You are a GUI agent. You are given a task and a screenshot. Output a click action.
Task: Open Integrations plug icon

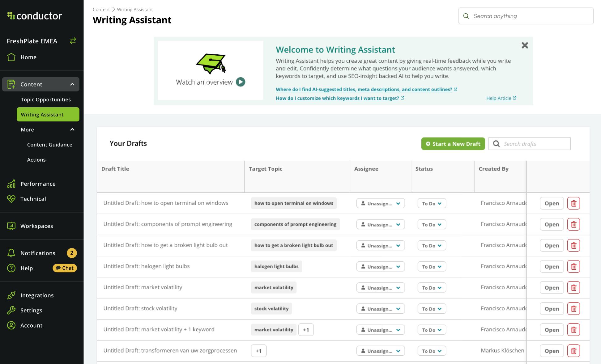pos(11,295)
